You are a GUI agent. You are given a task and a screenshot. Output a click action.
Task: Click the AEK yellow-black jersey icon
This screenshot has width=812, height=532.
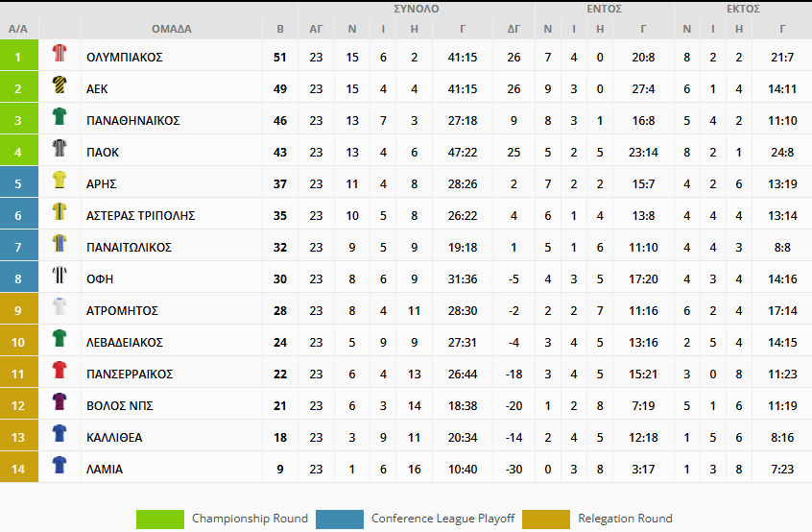click(60, 85)
